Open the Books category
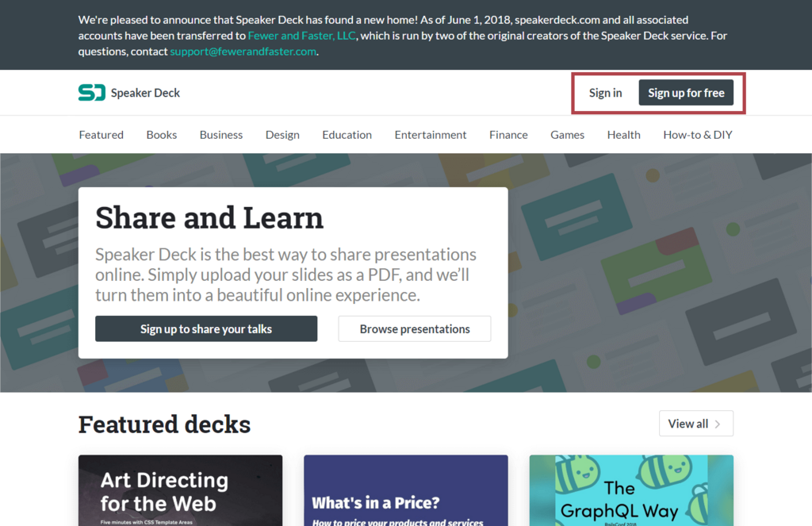Screen dimensions: 812x526 coord(162,135)
